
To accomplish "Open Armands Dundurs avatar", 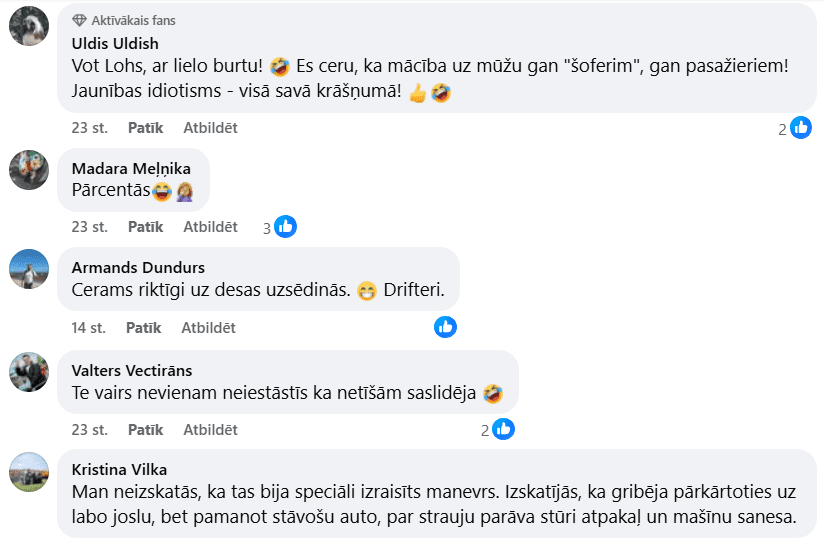I will [x=29, y=269].
